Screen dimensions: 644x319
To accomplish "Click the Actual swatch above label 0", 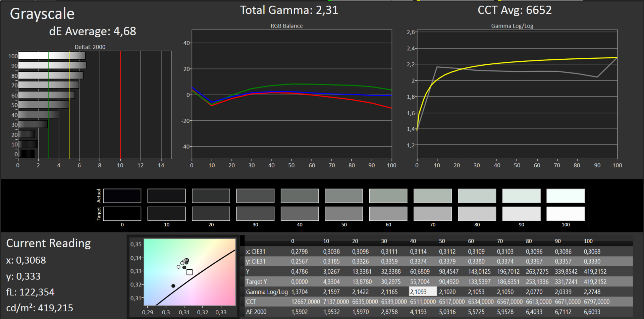I will pyautogui.click(x=122, y=196).
